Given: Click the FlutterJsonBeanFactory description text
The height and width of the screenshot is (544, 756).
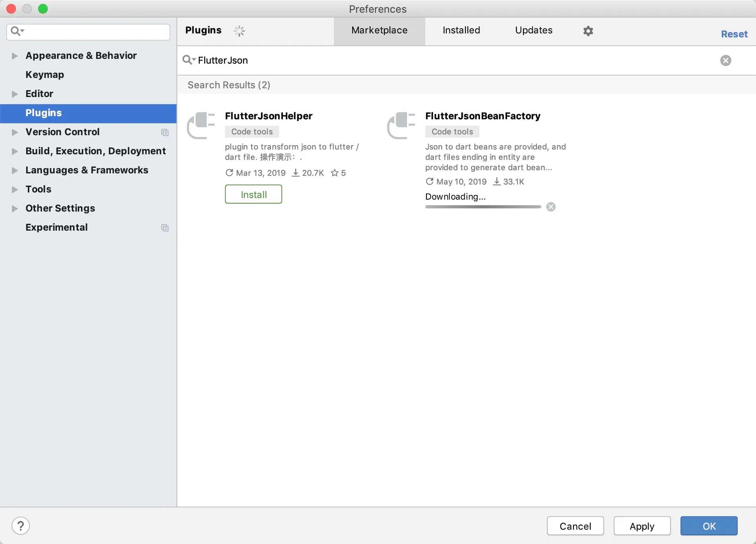Looking at the screenshot, I should click(x=496, y=157).
